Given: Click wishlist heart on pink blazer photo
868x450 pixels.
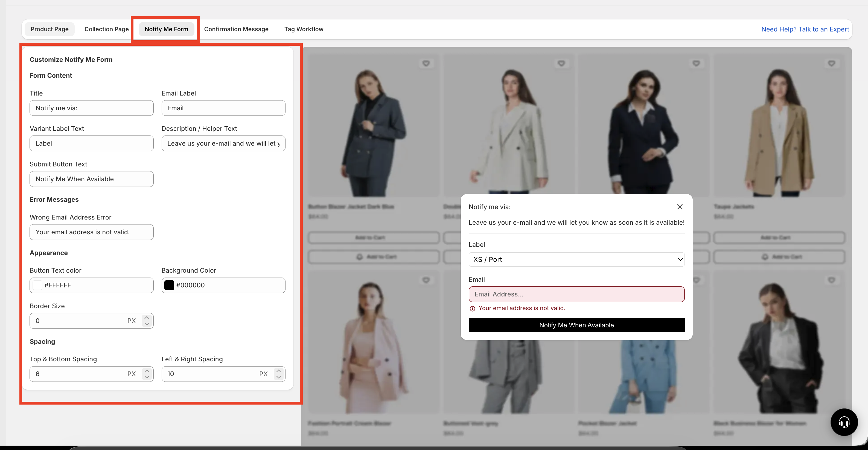Looking at the screenshot, I should pyautogui.click(x=426, y=280).
